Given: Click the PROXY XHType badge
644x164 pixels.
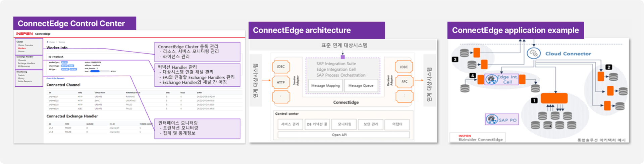Looking at the screenshot, I should coord(73,69).
